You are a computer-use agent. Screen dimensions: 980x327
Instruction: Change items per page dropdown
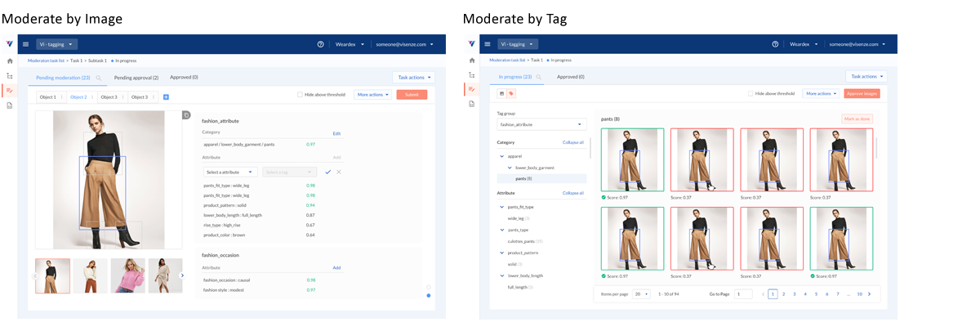pos(641,293)
